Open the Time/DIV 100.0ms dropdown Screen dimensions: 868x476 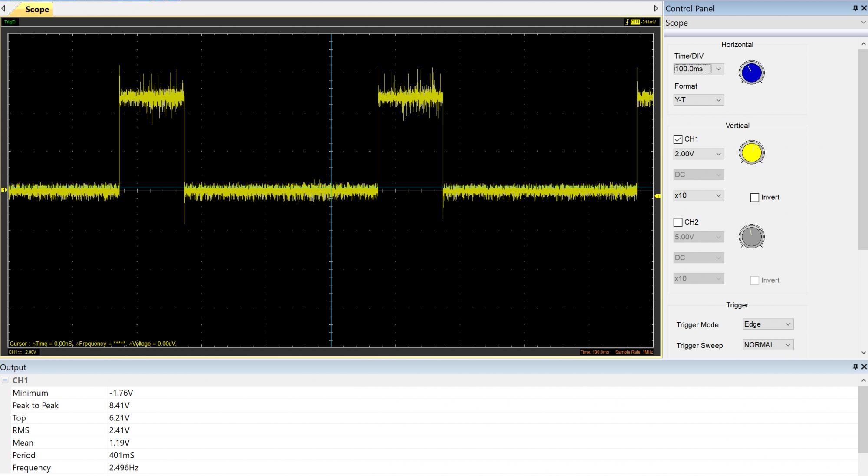click(x=718, y=69)
